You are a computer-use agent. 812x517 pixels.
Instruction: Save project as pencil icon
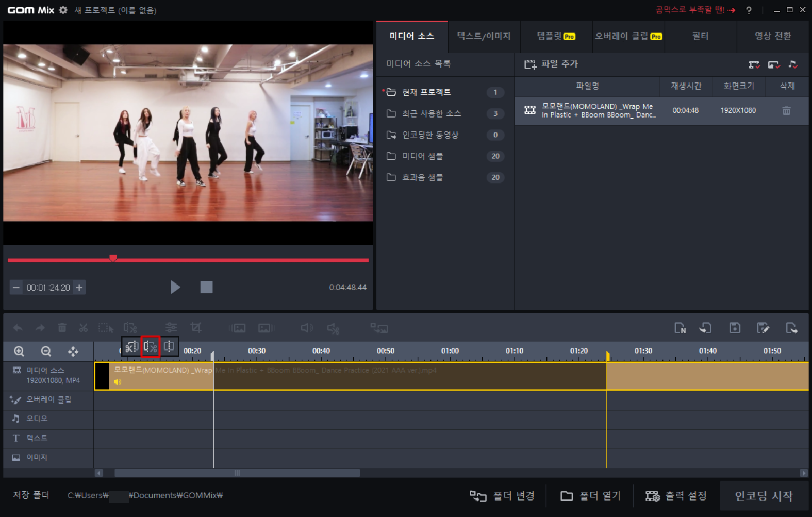coord(763,328)
